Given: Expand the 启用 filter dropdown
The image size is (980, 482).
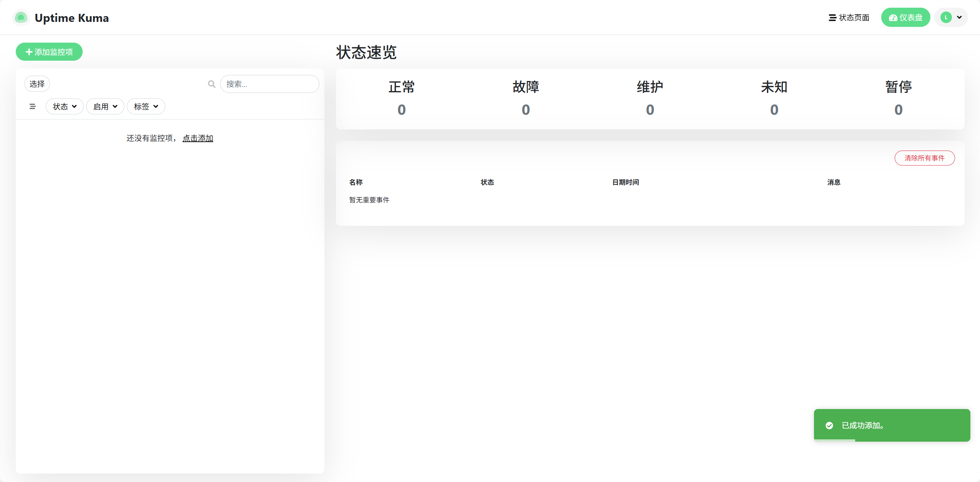Looking at the screenshot, I should point(105,106).
